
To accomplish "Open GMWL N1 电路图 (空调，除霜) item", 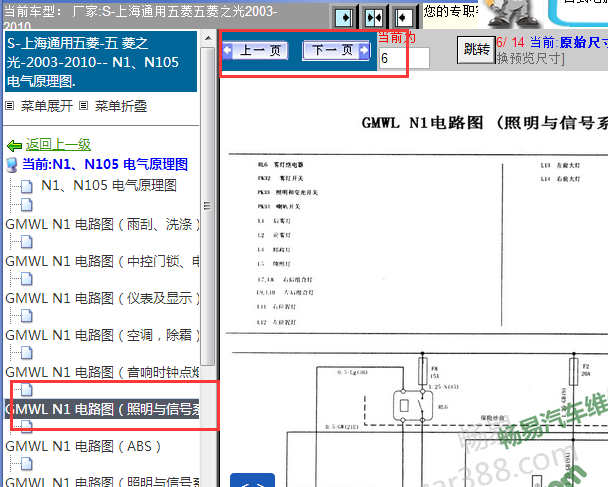I will click(x=102, y=335).
